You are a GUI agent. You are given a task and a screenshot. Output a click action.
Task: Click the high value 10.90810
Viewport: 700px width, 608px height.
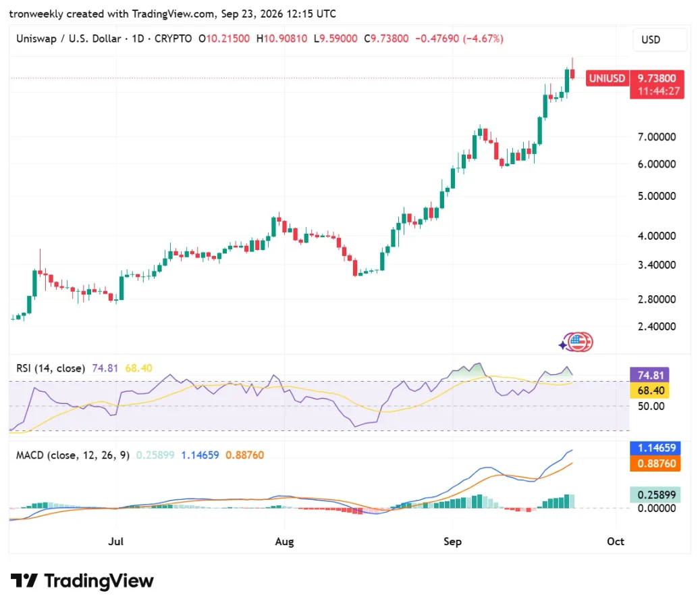286,39
